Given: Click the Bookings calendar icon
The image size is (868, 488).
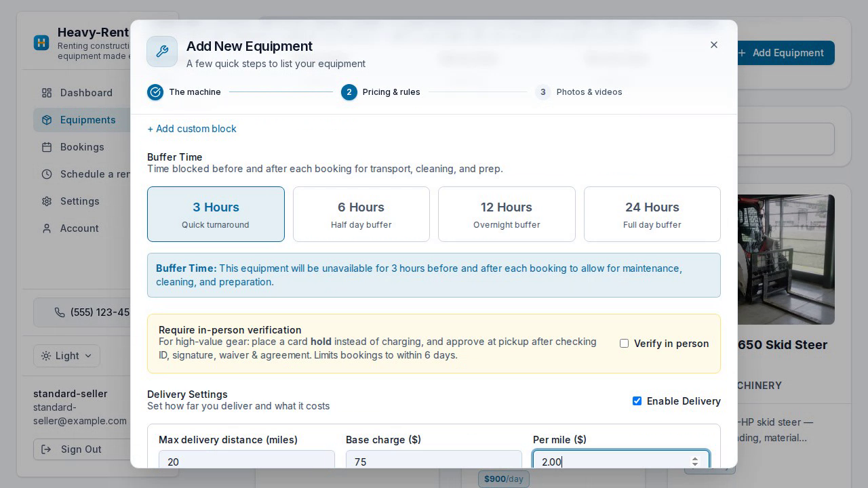Looking at the screenshot, I should (47, 147).
